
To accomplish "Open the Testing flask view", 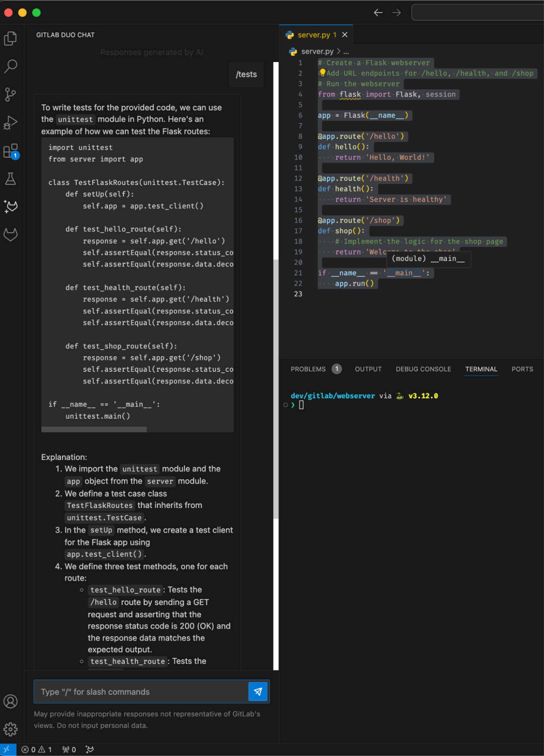I will click(x=11, y=179).
